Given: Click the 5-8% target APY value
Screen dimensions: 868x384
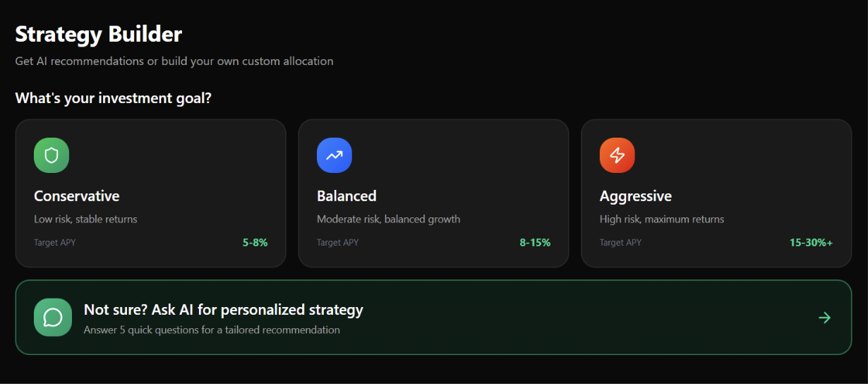Looking at the screenshot, I should (255, 243).
